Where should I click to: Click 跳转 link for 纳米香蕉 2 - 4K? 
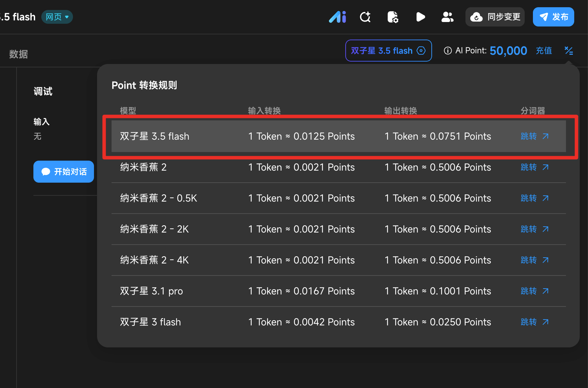pyautogui.click(x=535, y=260)
